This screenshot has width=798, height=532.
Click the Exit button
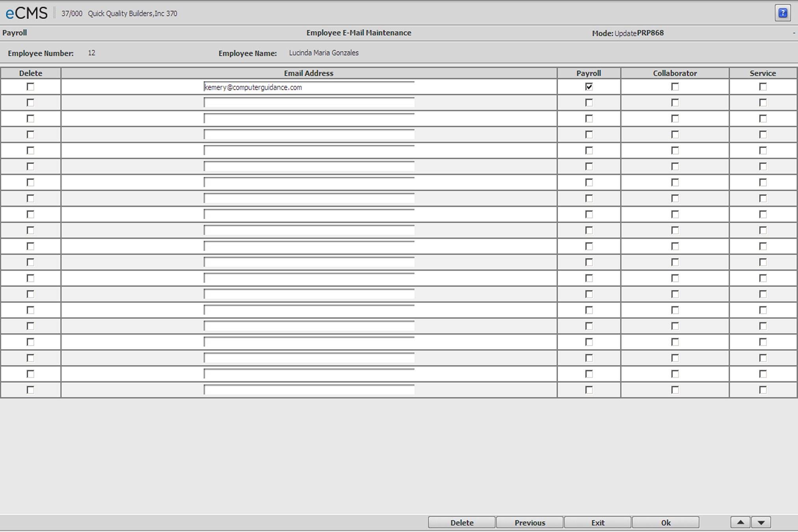tap(597, 523)
